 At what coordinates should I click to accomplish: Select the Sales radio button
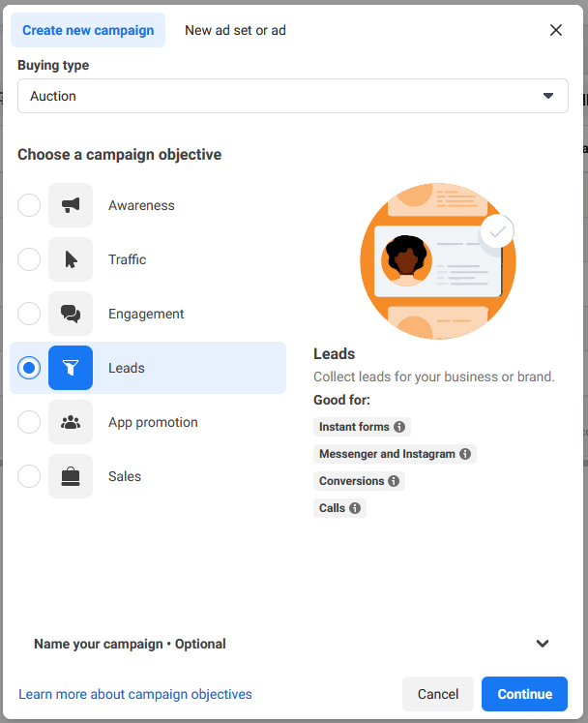pyautogui.click(x=29, y=476)
